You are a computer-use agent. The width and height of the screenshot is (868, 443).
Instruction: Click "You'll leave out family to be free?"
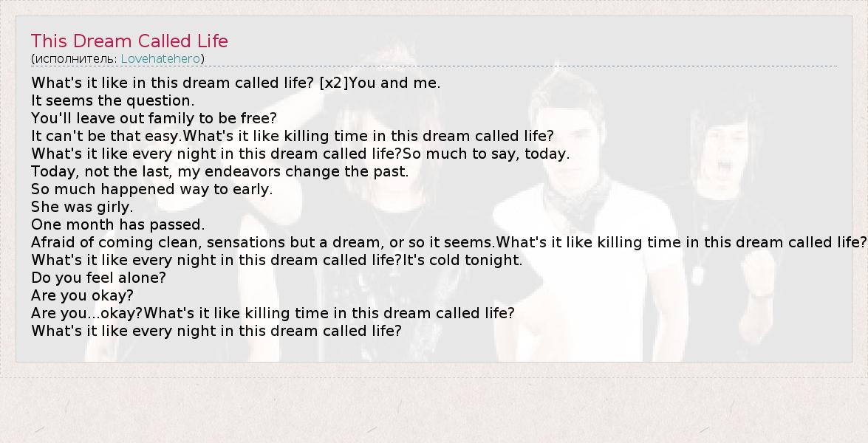point(154,118)
